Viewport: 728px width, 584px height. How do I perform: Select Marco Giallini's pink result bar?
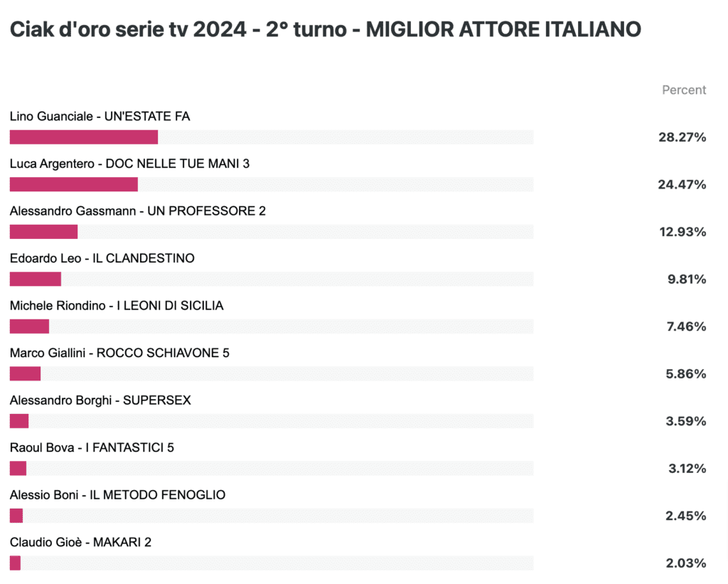(x=25, y=374)
